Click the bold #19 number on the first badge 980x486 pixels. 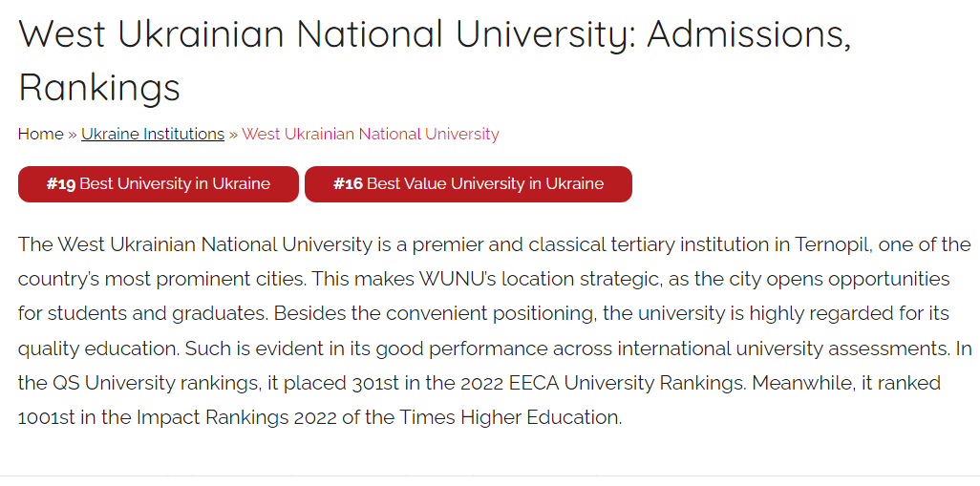point(60,183)
